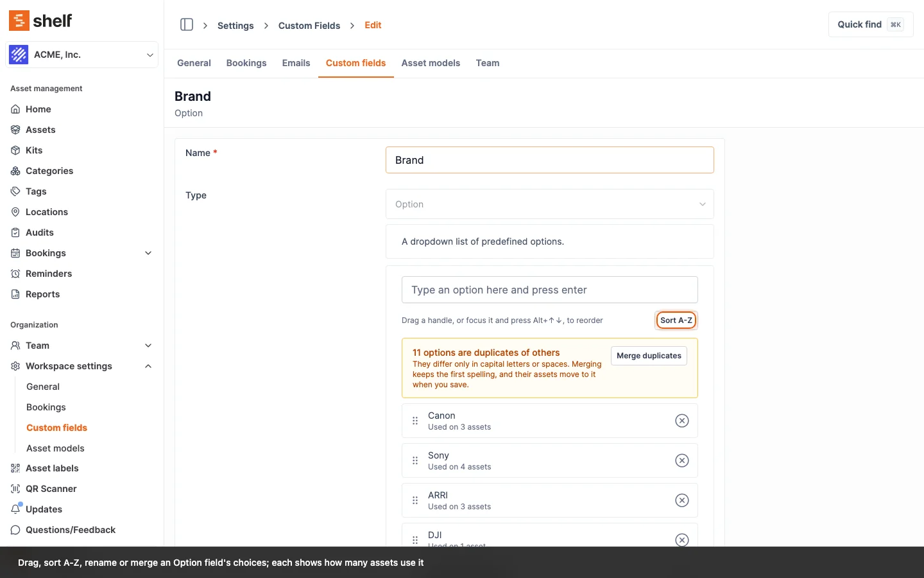
Task: Open the Audits clipboard icon
Action: tap(15, 232)
